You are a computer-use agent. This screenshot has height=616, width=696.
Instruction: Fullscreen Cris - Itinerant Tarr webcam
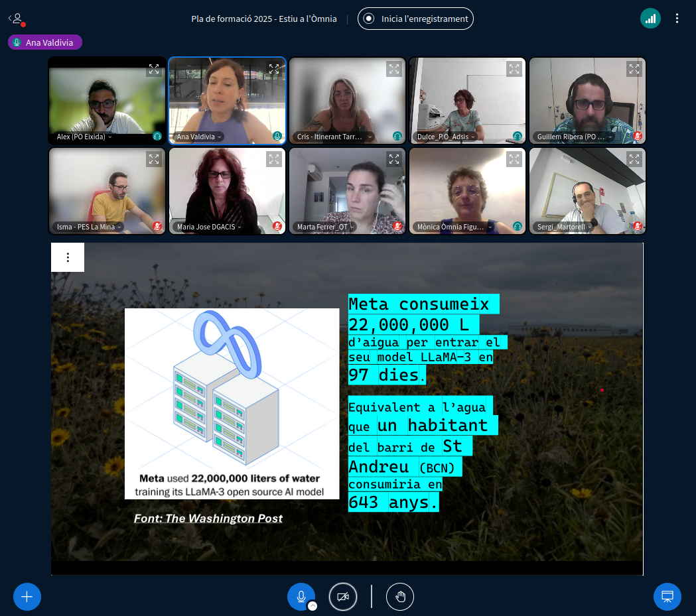tap(394, 69)
